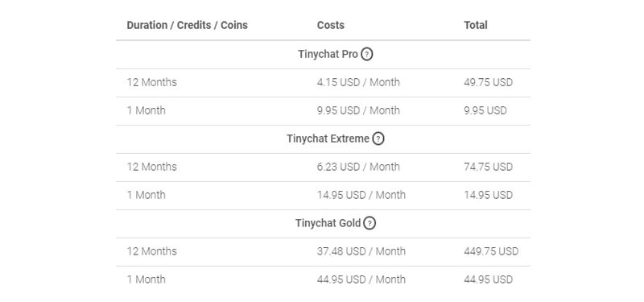Click the Costs column header

331,25
